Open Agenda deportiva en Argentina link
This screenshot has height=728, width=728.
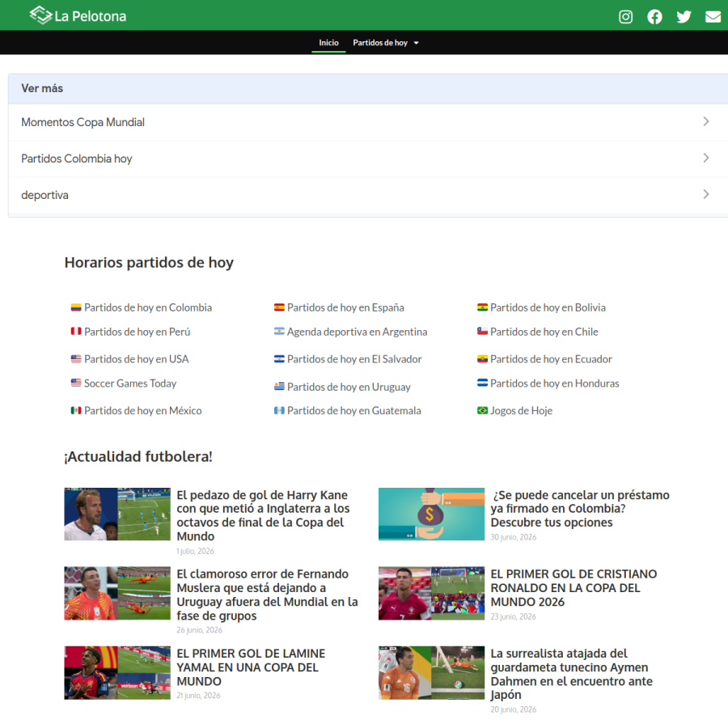tap(357, 332)
